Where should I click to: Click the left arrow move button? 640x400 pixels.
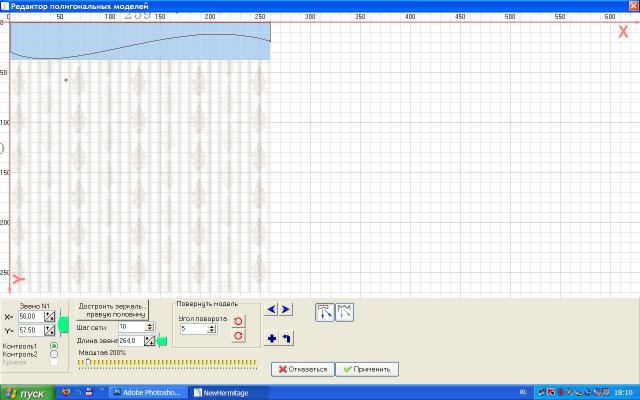pos(271,310)
